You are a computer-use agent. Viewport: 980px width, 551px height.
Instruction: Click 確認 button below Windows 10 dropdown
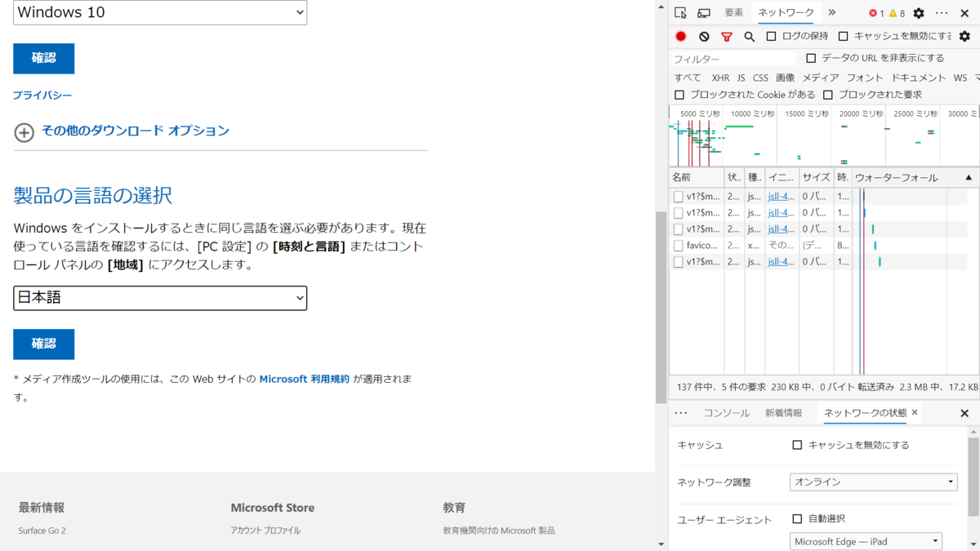pos(43,59)
